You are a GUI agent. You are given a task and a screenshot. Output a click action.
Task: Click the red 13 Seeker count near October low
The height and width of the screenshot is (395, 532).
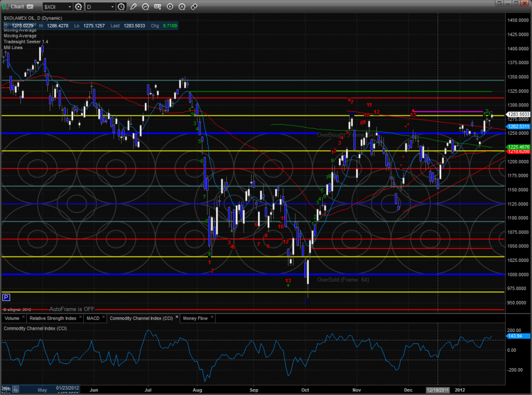click(x=288, y=281)
